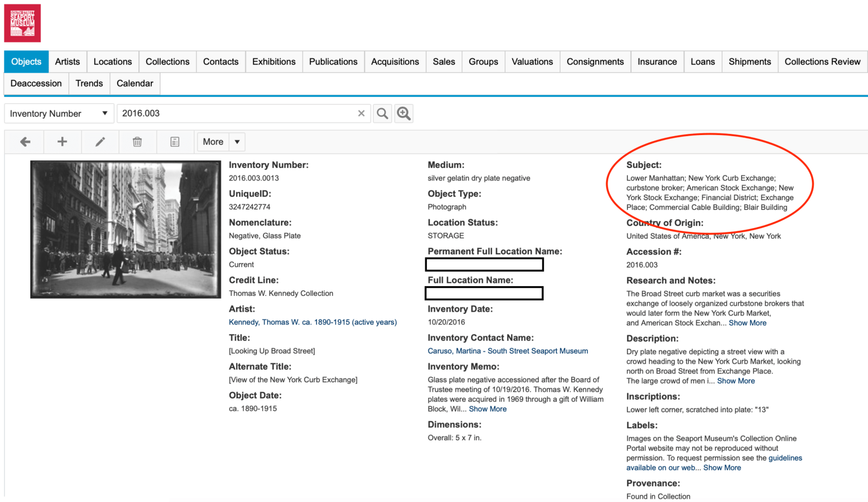Click the search magnifying glass icon
The height and width of the screenshot is (502, 868).
pos(382,113)
